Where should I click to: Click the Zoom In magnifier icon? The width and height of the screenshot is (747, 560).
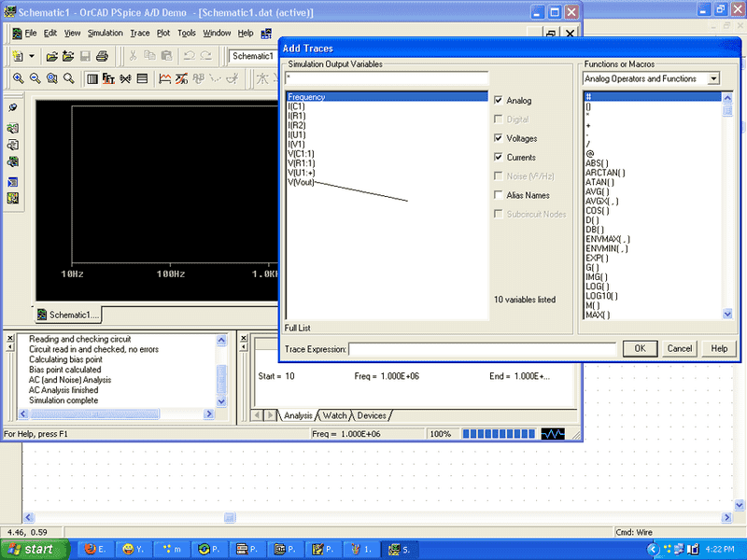point(18,78)
